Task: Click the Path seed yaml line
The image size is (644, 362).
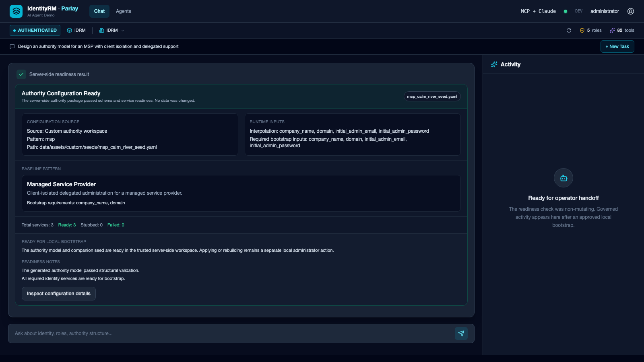Action: coord(92,147)
